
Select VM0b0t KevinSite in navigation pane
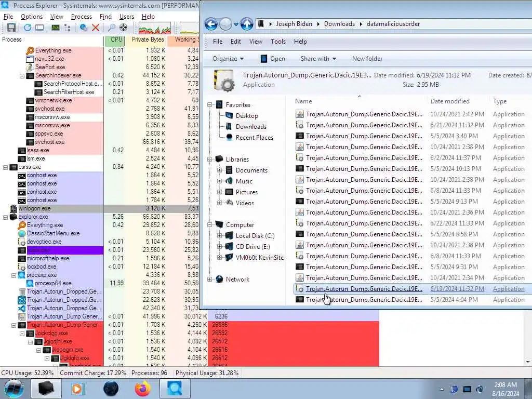(x=260, y=257)
